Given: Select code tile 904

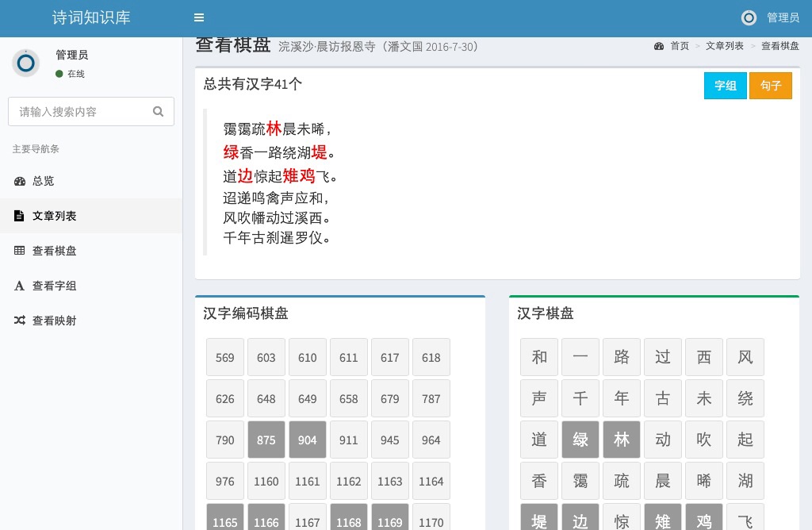Looking at the screenshot, I should point(308,440).
